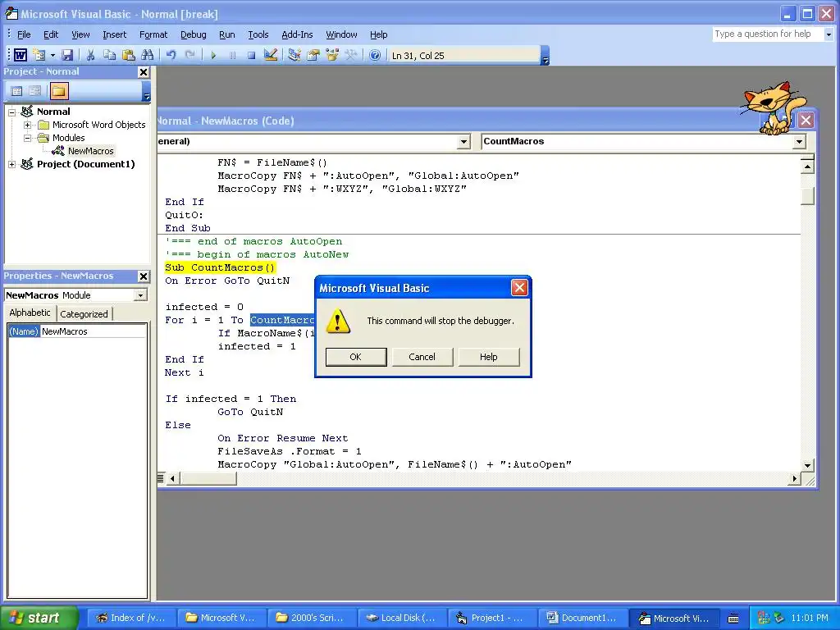Viewport: 840px width, 630px height.
Task: Open Project Explorer toolbar icon
Action: [294, 55]
